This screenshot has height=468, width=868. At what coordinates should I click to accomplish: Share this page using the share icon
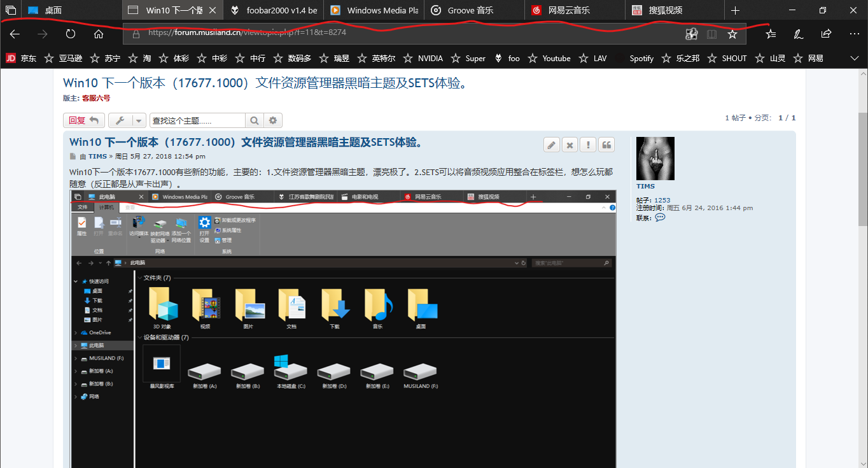pos(826,34)
